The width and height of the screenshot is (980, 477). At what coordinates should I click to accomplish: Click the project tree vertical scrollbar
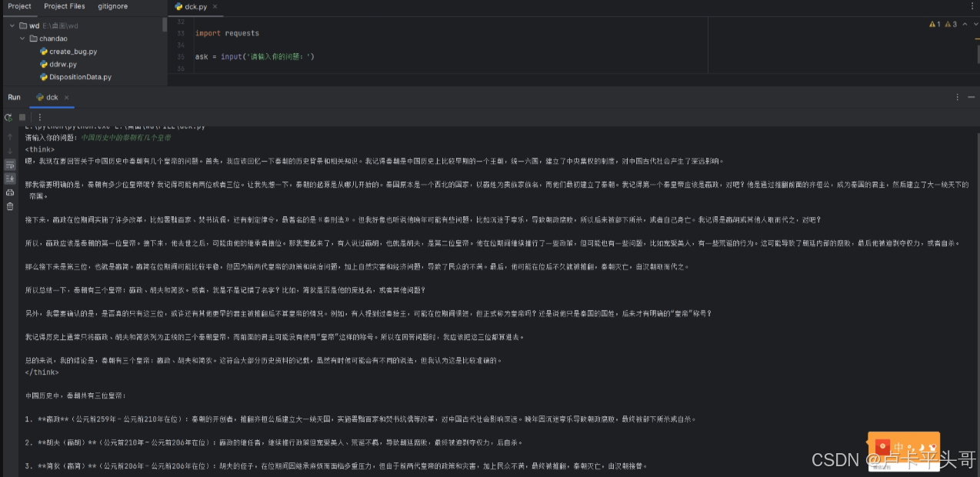coord(165,25)
